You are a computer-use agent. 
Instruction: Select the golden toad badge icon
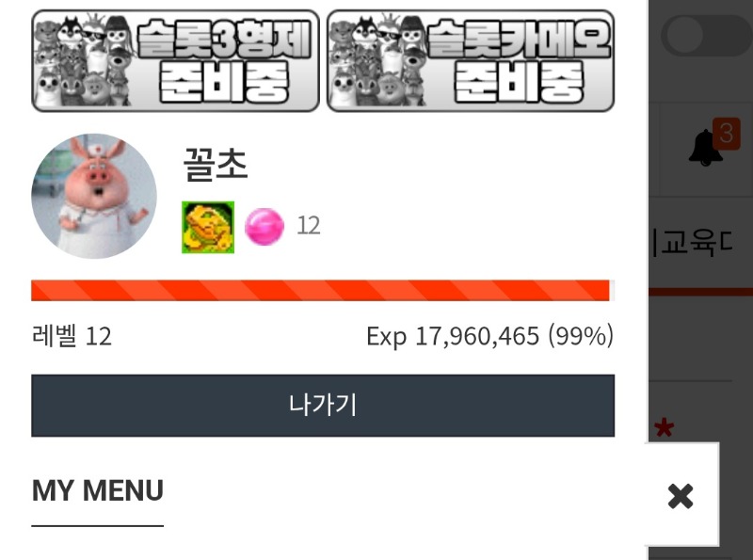(208, 227)
